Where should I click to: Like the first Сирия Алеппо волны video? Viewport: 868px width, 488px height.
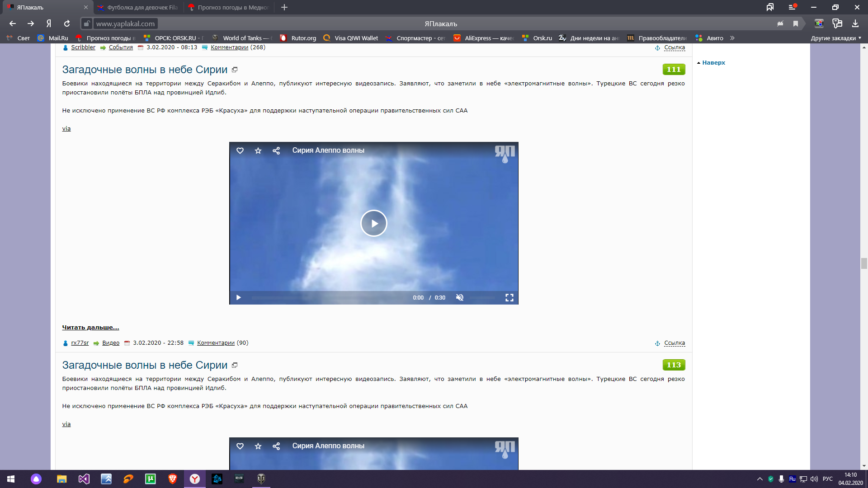(x=240, y=150)
